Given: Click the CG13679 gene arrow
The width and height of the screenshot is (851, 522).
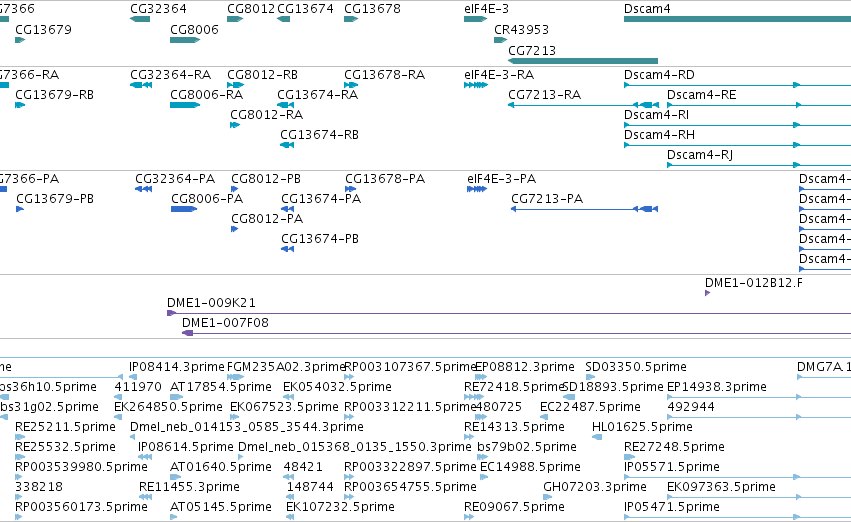Looking at the screenshot, I should pyautogui.click(x=20, y=40).
